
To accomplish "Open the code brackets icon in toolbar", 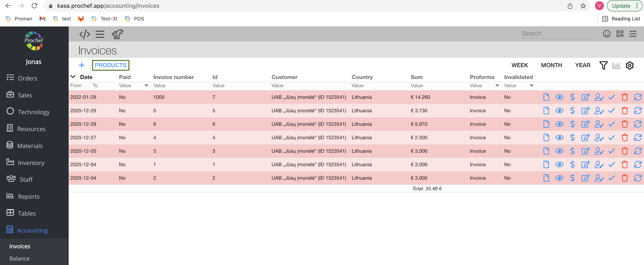I will tap(85, 34).
